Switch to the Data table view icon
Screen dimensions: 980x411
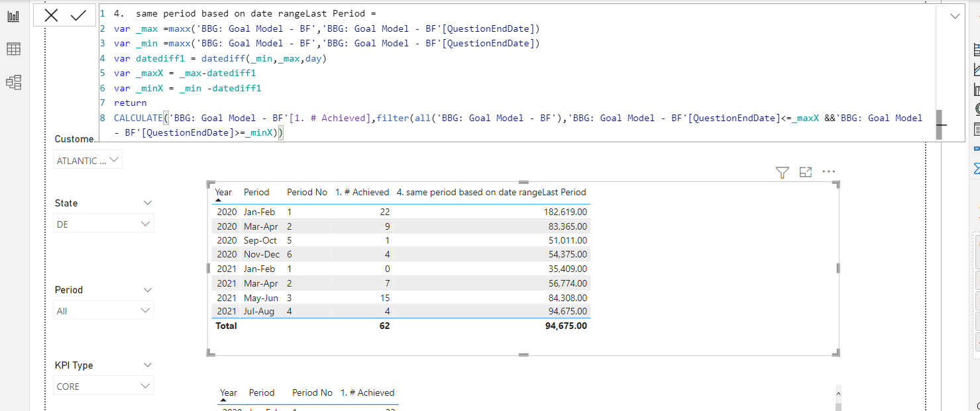click(x=13, y=49)
